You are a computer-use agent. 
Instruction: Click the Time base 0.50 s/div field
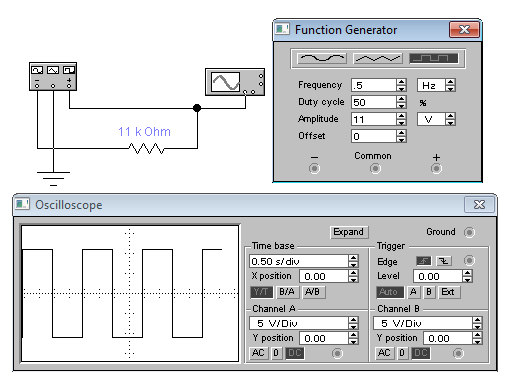point(299,261)
